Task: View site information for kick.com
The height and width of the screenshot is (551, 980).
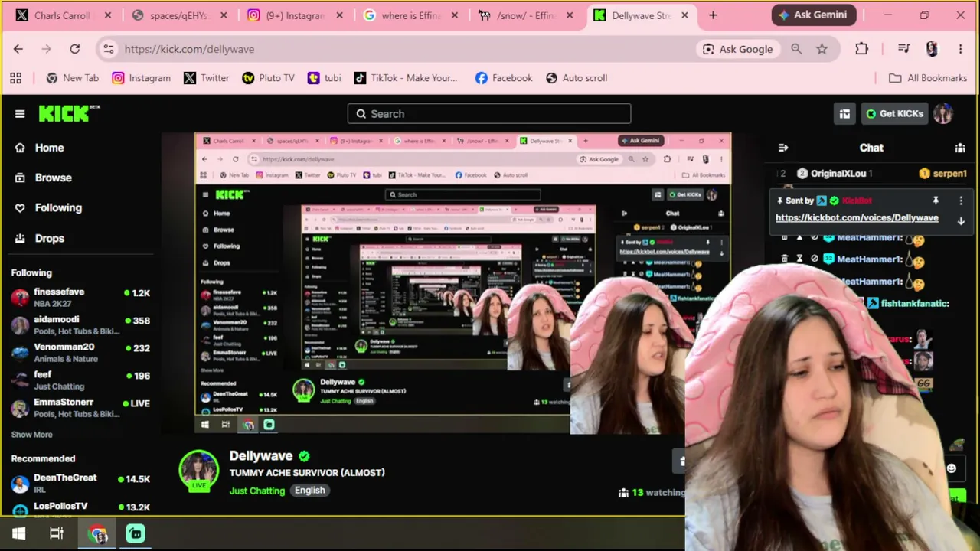Action: [109, 49]
